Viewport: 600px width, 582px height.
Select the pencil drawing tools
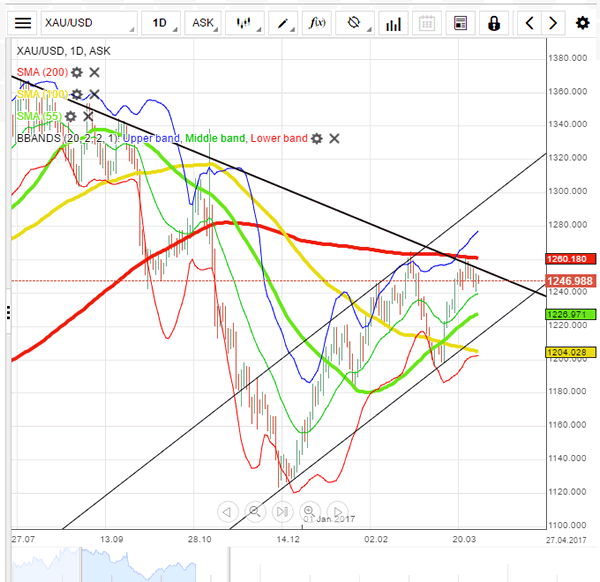point(283,23)
